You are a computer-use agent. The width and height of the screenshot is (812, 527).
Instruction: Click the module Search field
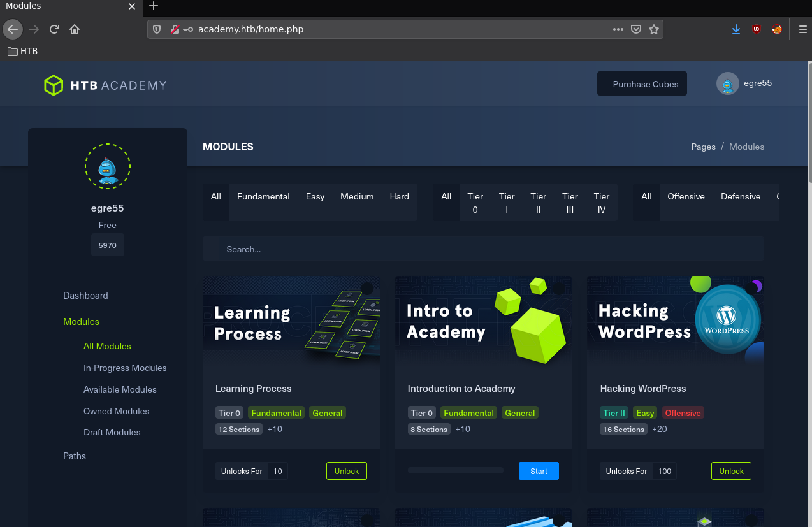[483, 249]
